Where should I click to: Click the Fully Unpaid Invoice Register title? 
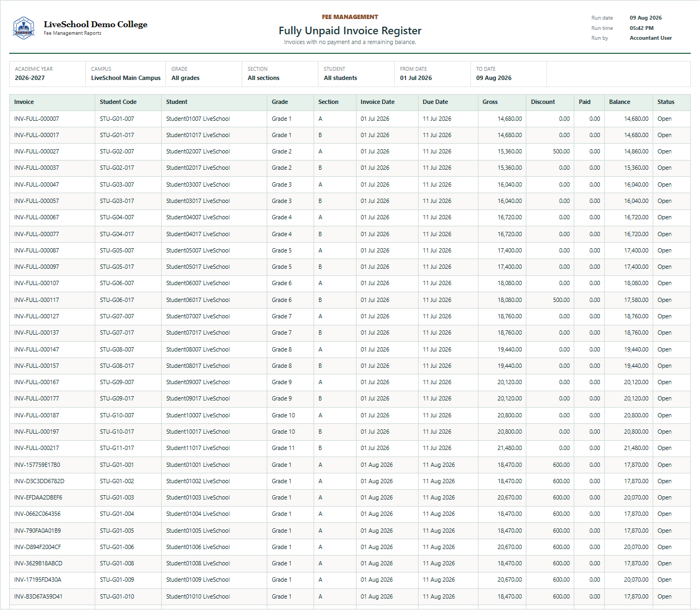pos(350,30)
